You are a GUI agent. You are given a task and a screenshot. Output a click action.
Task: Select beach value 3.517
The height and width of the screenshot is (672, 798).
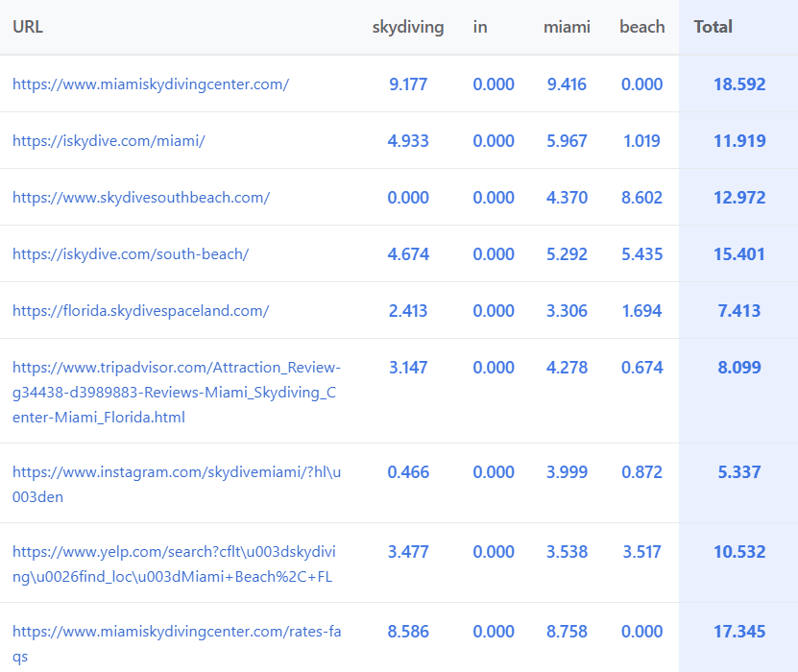pos(641,551)
